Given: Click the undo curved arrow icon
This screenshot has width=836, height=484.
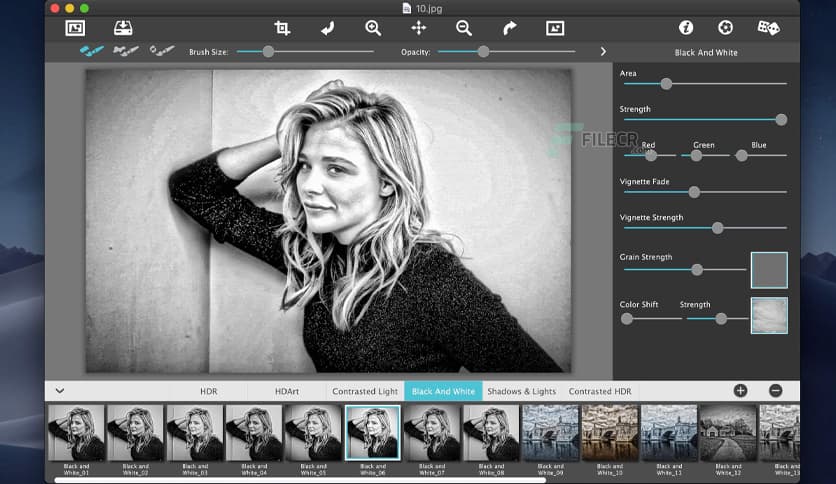Looking at the screenshot, I should [x=327, y=28].
